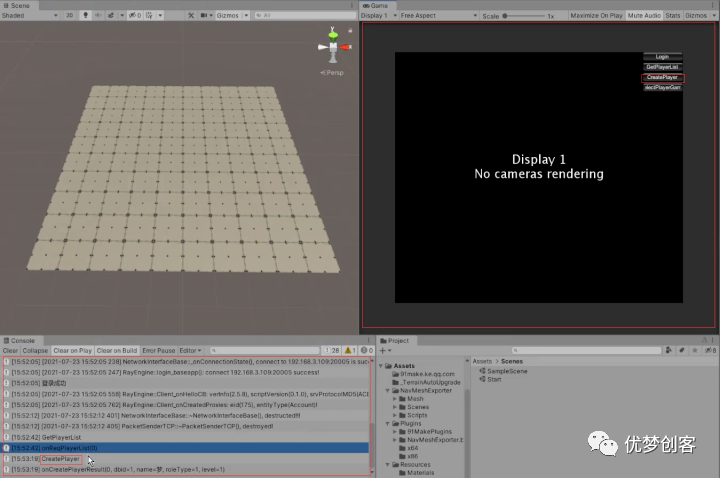Toggle Persp projection label under the gizmo
The width and height of the screenshot is (720, 478).
point(332,73)
